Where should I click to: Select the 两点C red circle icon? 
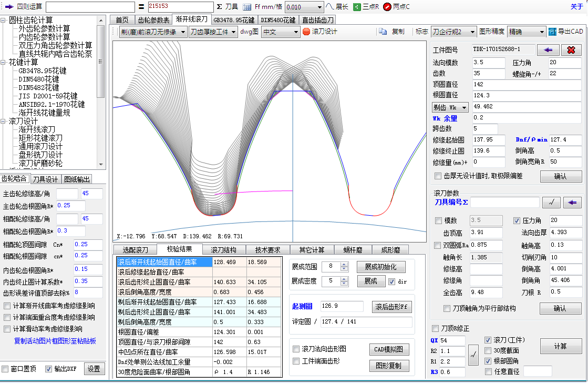387,7
